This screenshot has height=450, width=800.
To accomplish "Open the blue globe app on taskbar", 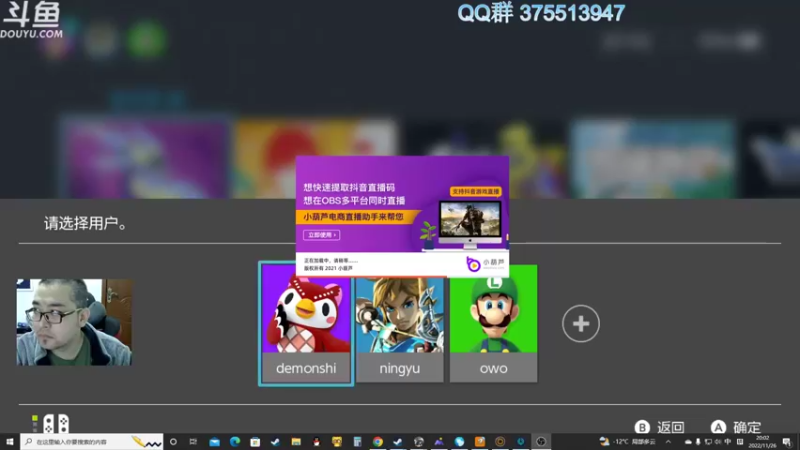I will tap(459, 442).
